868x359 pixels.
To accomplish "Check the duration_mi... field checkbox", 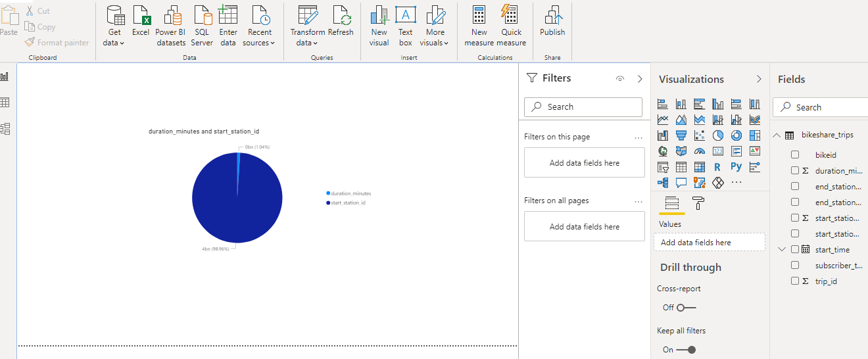I will click(795, 171).
